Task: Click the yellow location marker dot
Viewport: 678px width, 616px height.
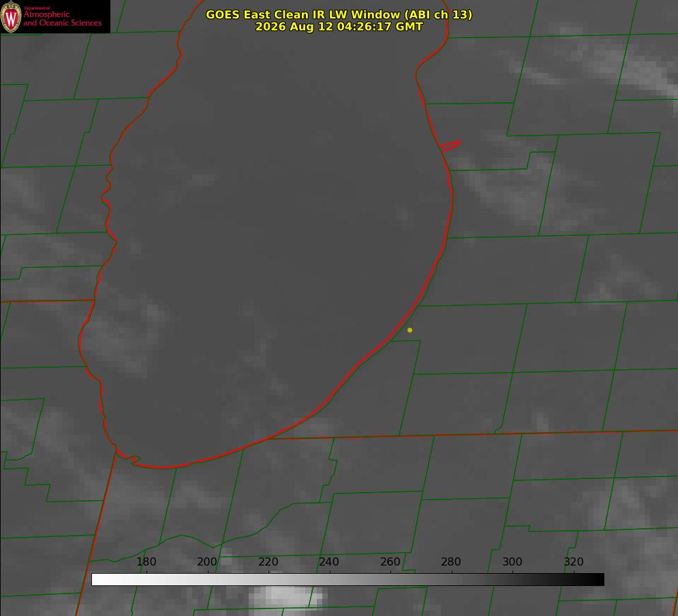Action: tap(410, 330)
